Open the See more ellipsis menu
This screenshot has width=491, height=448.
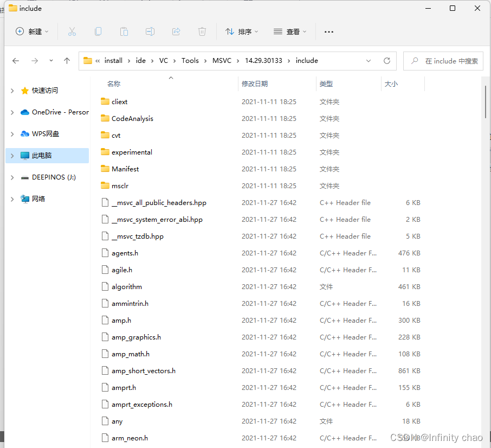(329, 31)
